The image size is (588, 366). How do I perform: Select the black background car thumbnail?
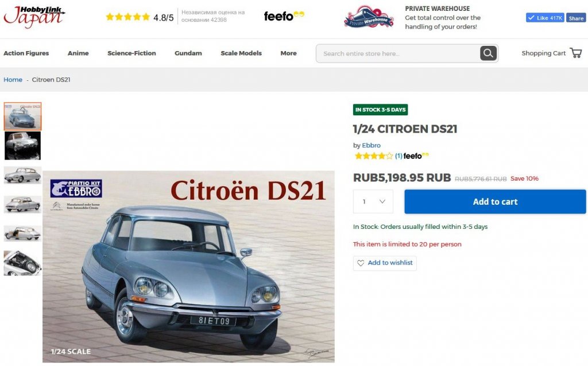coord(22,146)
